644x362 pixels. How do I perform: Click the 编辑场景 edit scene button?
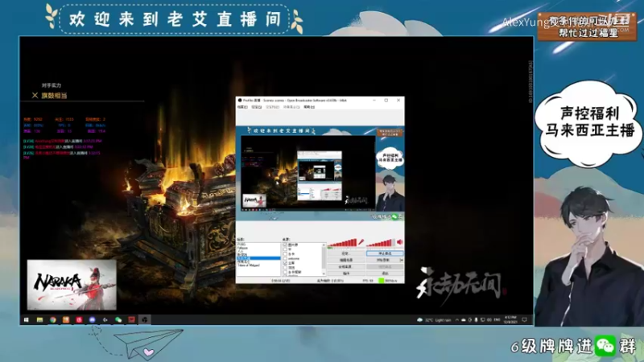(346, 260)
